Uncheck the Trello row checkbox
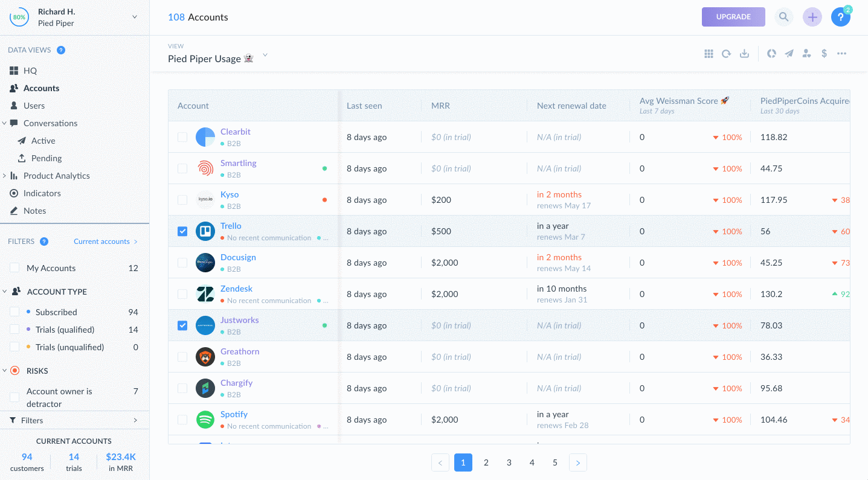This screenshot has height=480, width=868. [182, 231]
